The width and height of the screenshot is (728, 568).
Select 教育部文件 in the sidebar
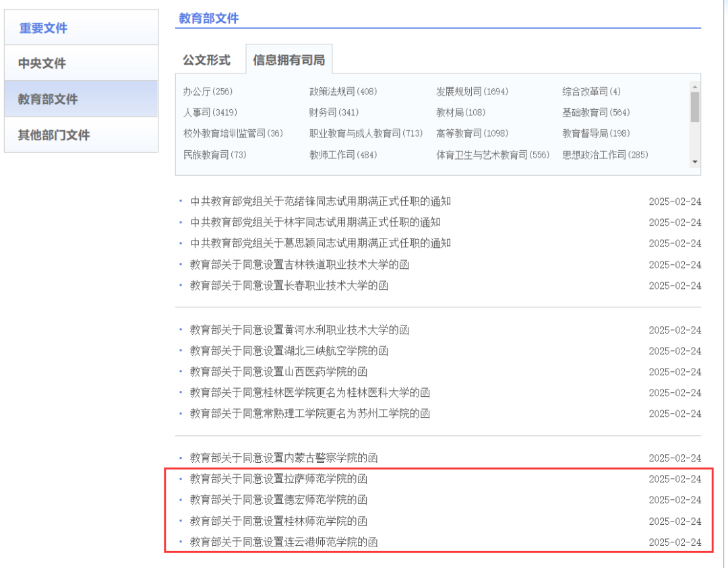48,99
